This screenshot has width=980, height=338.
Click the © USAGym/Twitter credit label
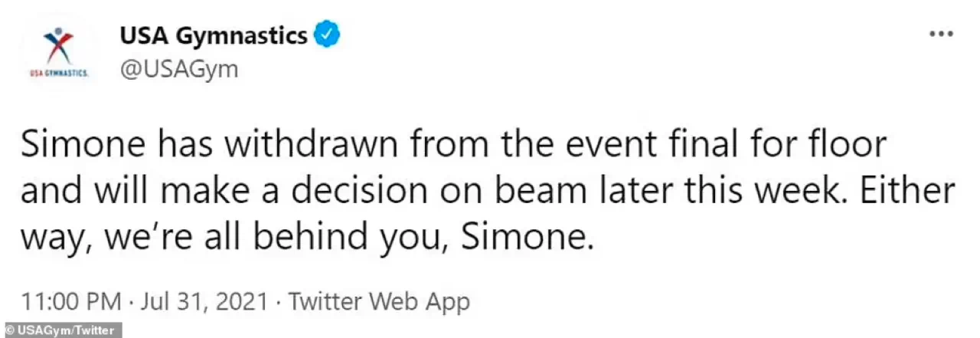pos(60,330)
